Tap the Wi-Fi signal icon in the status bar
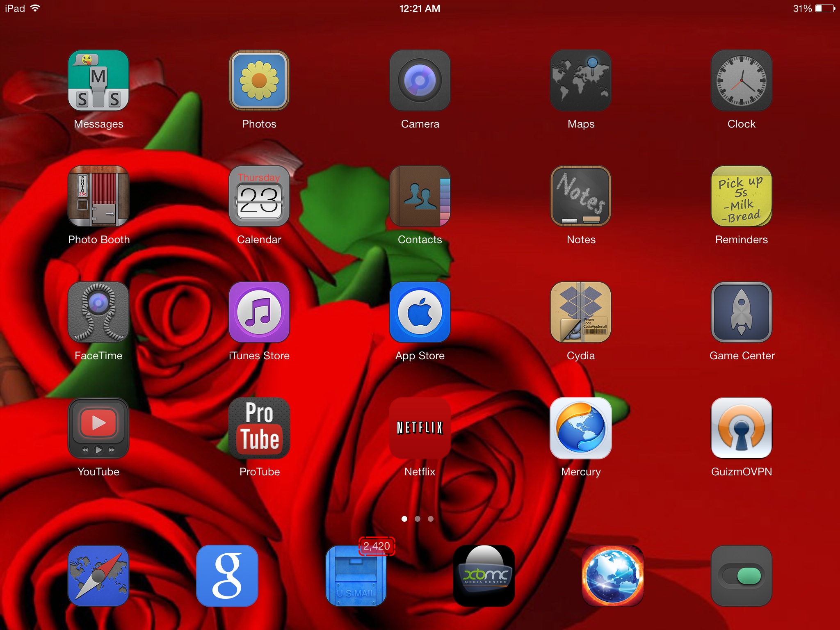 click(35, 8)
